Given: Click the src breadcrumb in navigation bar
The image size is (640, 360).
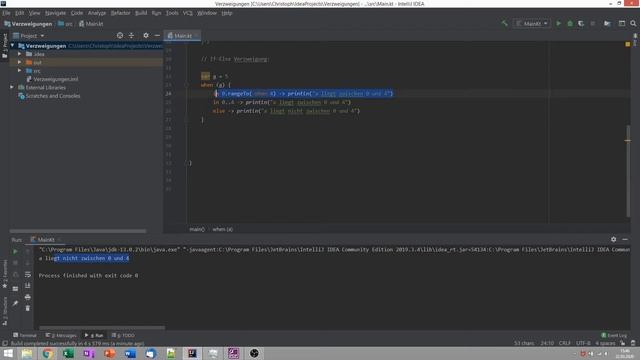Looking at the screenshot, I should (x=66, y=24).
